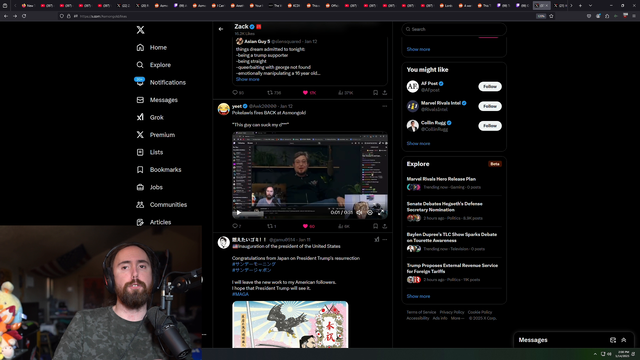Viewport: 640px width, 360px height.
Task: Show more under You might like
Action: point(418,144)
